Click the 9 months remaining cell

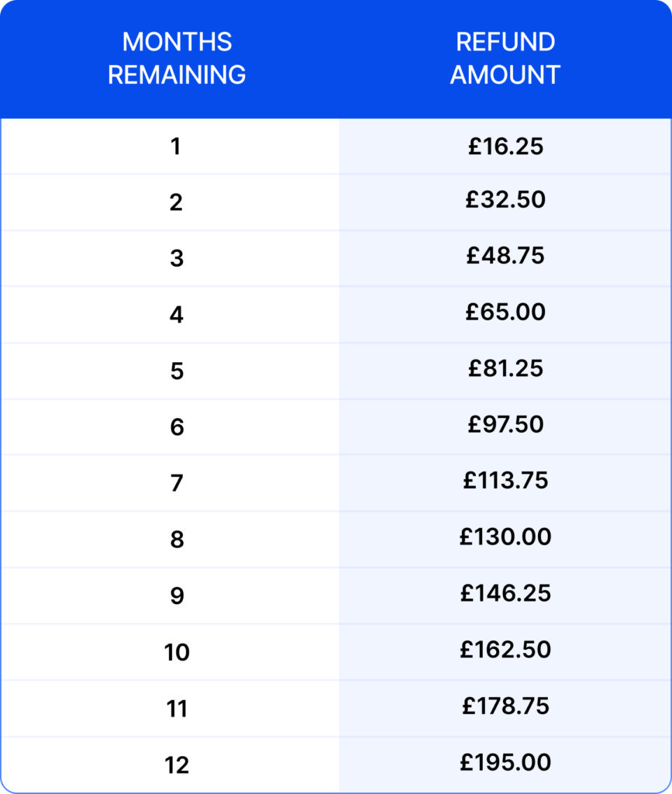click(x=177, y=595)
